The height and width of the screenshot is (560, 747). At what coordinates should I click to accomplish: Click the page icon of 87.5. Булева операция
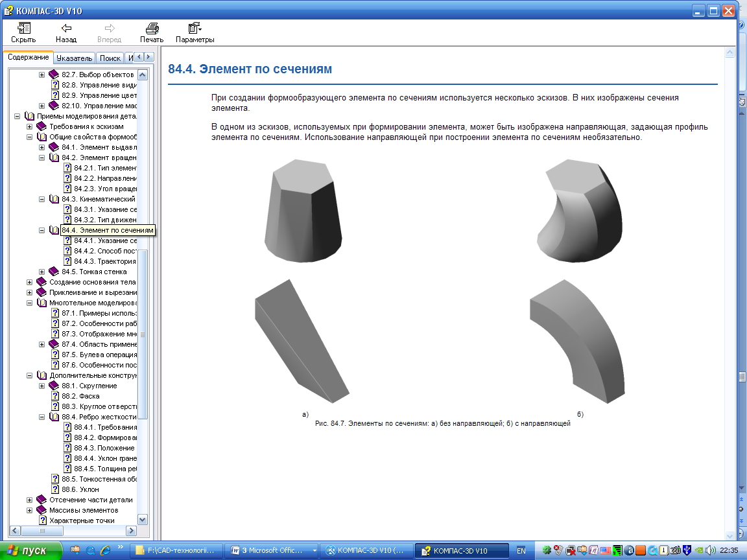tap(55, 355)
